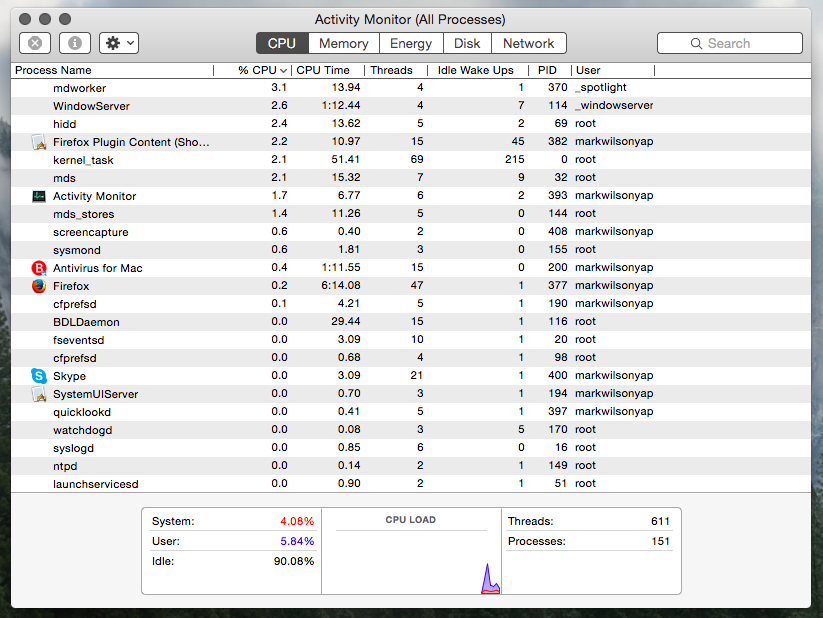Click the Idle 90.08% value
Viewport: 823px width, 618px height.
pyautogui.click(x=294, y=561)
